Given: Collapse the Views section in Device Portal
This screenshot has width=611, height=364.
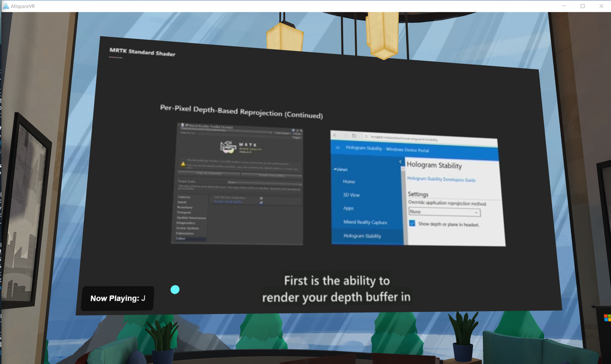Looking at the screenshot, I should [x=341, y=170].
